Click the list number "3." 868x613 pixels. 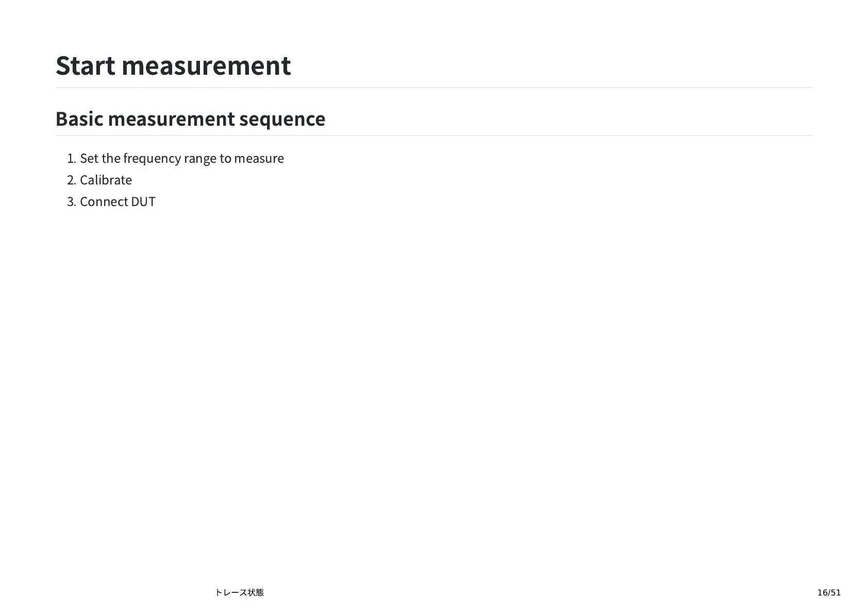[x=72, y=201]
